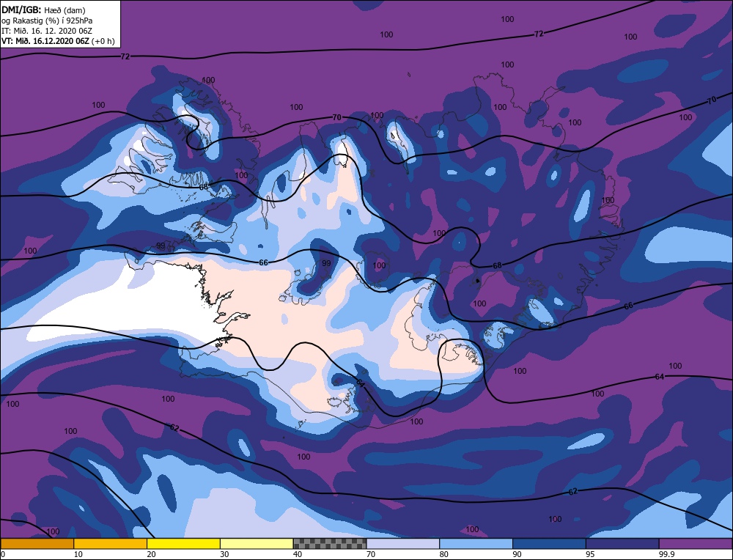
Task: Click the purple above-99.9 legend swatch
Action: coord(696,543)
